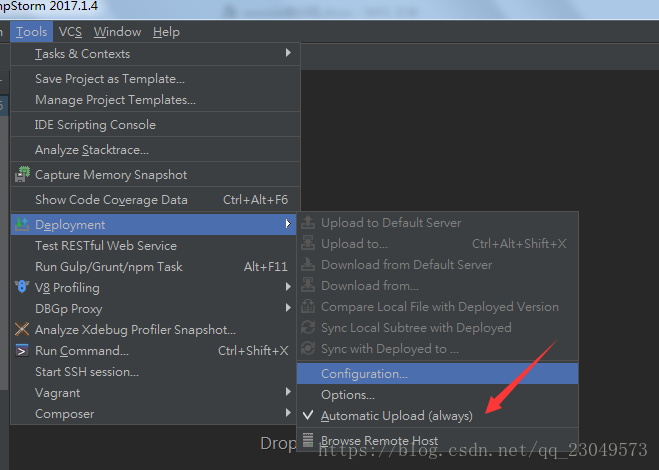Select Analyze Stacktrace...
659x470 pixels.
tap(155, 150)
